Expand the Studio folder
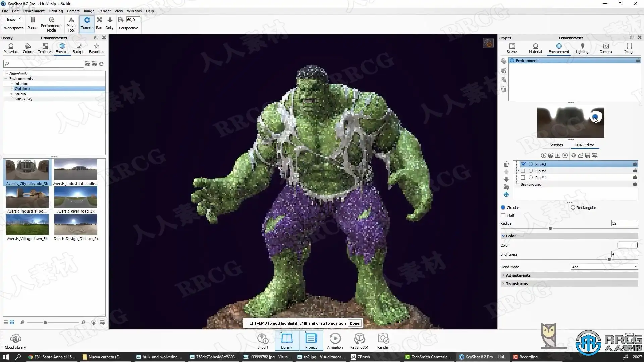 (x=11, y=94)
